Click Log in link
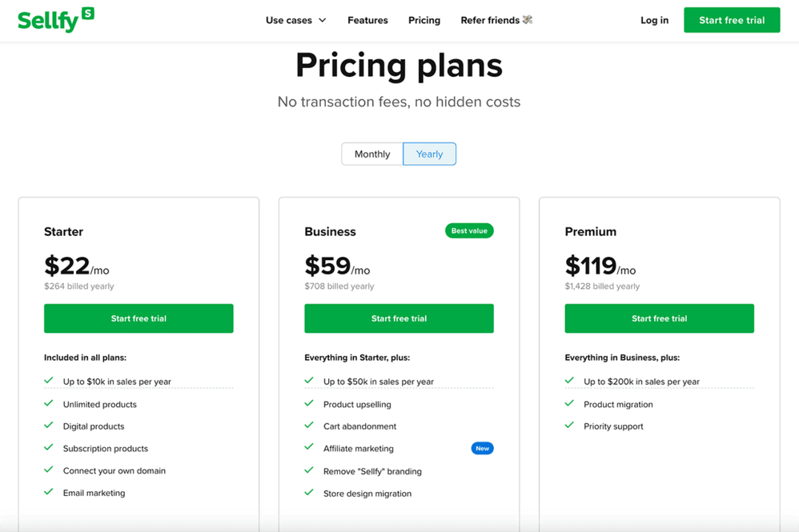 [x=654, y=20]
